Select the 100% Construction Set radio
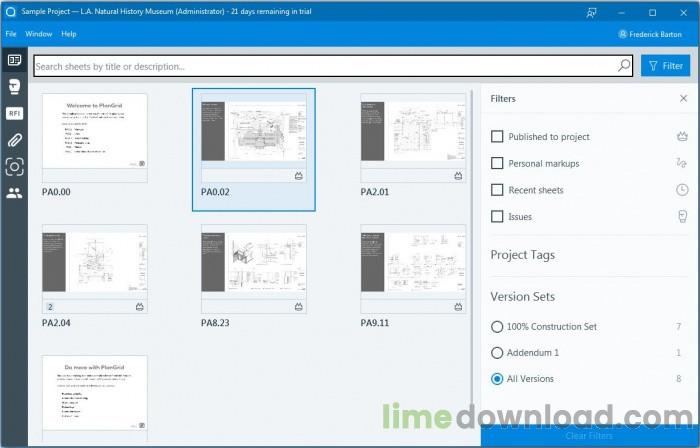The image size is (700, 448). [497, 327]
